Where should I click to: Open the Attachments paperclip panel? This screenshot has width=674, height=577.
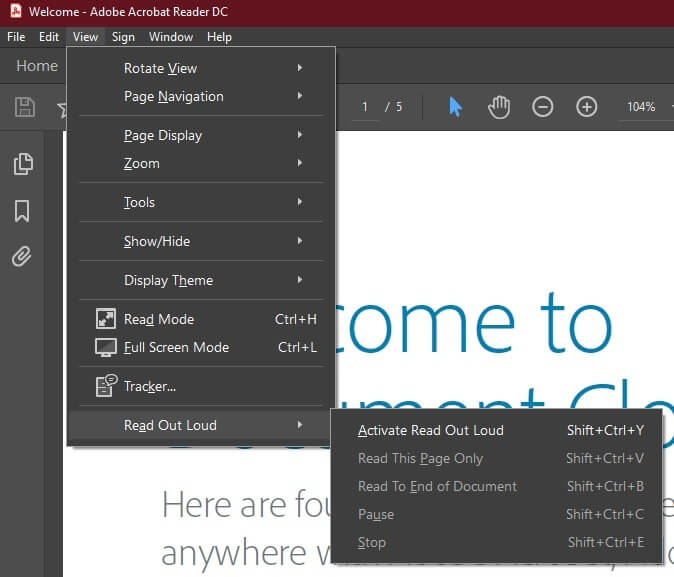point(22,257)
